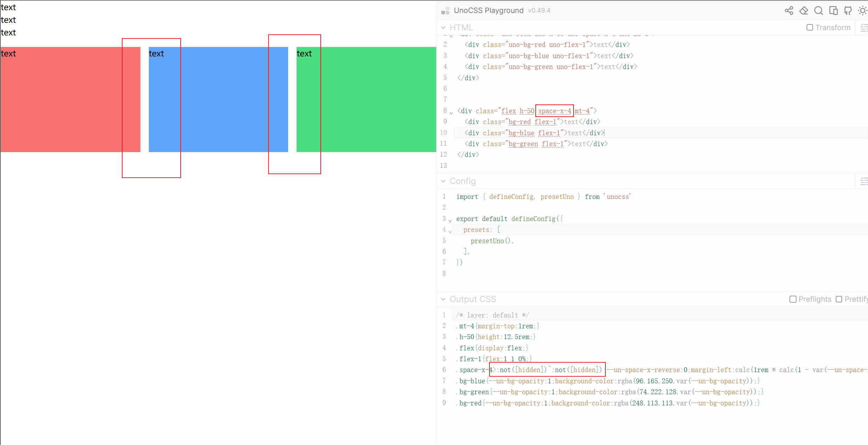
Task: Open the GitHub repository icon
Action: (848, 11)
